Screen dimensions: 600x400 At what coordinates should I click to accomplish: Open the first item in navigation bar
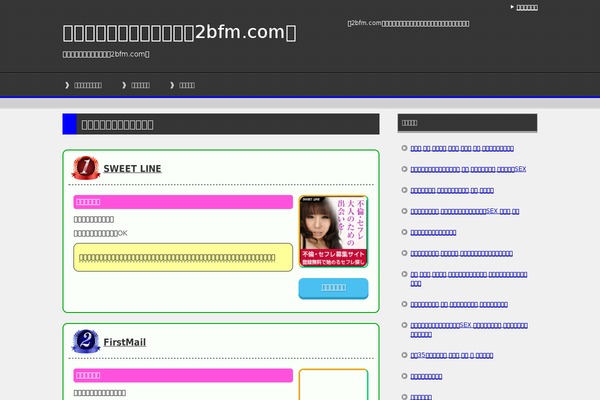coord(84,85)
